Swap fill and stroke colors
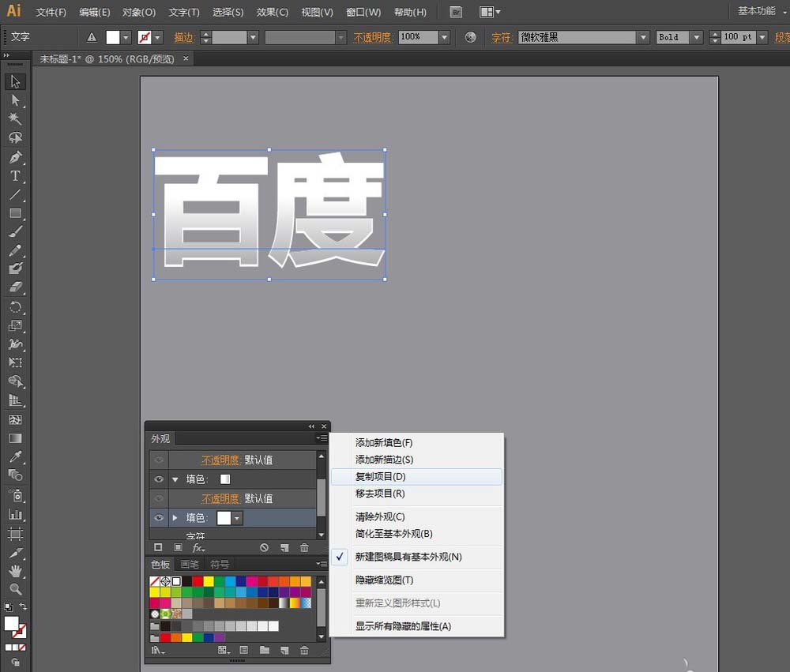 [23, 606]
